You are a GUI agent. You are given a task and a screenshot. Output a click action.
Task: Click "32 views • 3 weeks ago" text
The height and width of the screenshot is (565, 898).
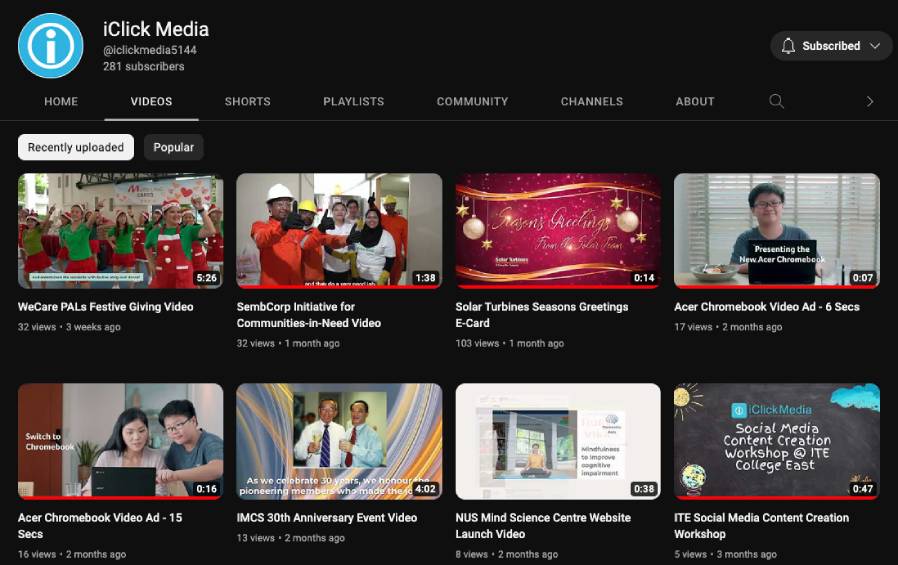click(69, 327)
